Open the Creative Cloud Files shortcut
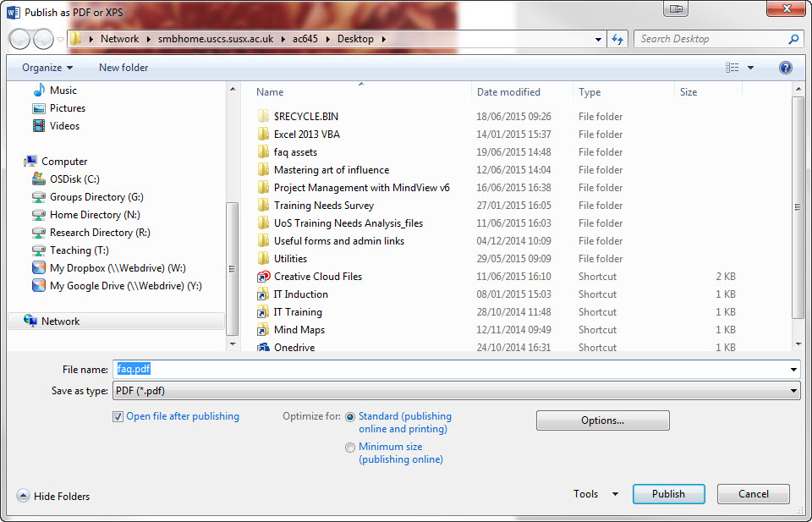812x522 pixels. click(x=315, y=276)
